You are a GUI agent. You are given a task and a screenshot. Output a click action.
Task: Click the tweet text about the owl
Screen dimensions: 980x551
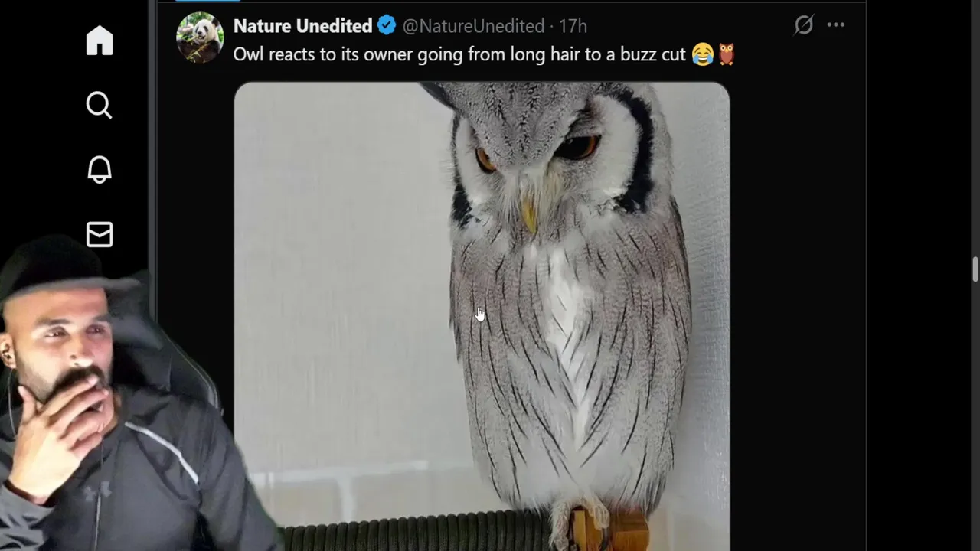point(459,54)
